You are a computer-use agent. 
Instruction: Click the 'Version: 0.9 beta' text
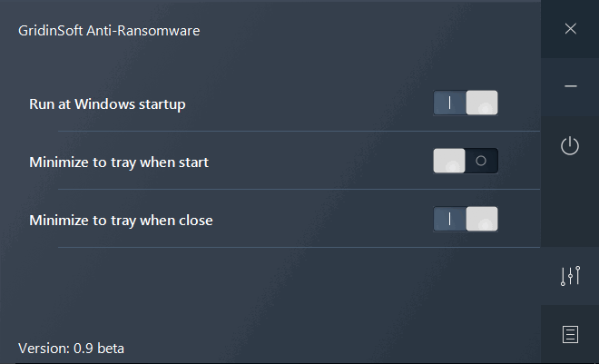point(71,348)
